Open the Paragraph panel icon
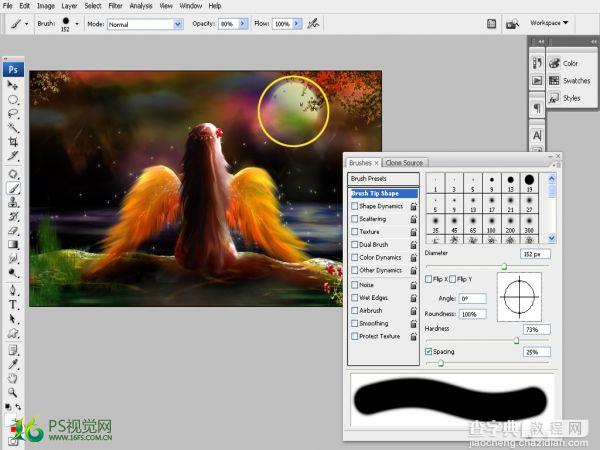Viewport: 600px width, 450px height. pyautogui.click(x=537, y=108)
